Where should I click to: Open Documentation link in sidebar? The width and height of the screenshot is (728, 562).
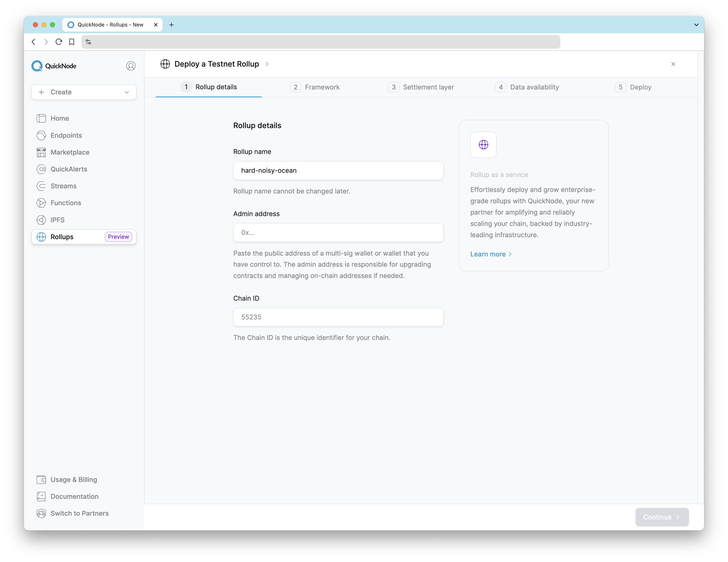click(84, 497)
